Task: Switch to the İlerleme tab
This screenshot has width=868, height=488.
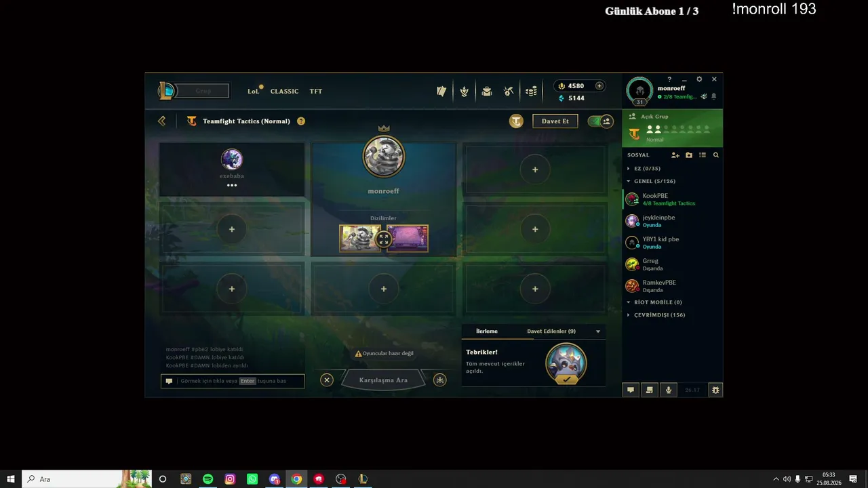Action: click(487, 331)
